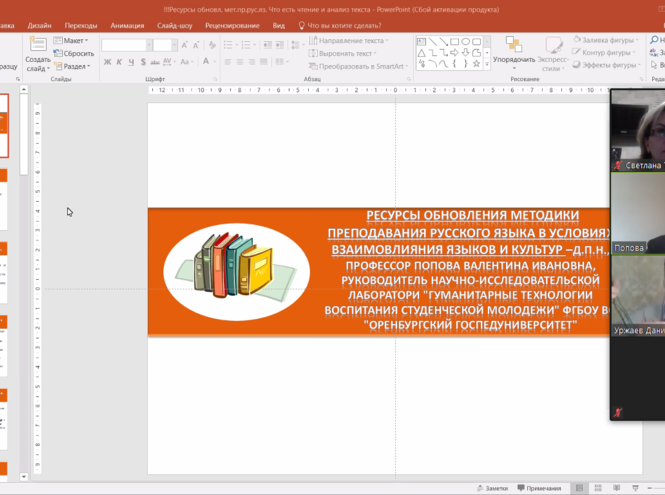This screenshot has height=495, width=665.
Task: Select the oval shape in shapes gallery
Action: pos(466,42)
